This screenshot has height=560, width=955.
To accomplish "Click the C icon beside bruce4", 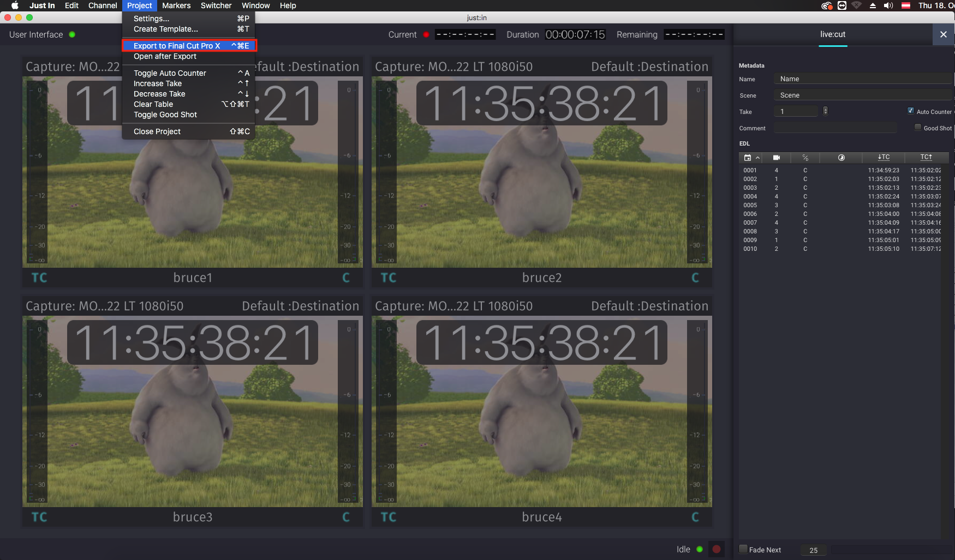I will [x=695, y=517].
